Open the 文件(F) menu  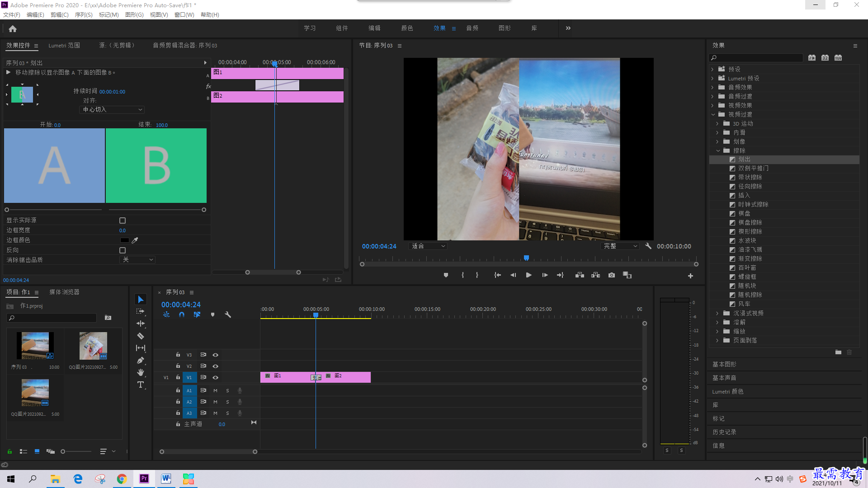click(x=12, y=15)
